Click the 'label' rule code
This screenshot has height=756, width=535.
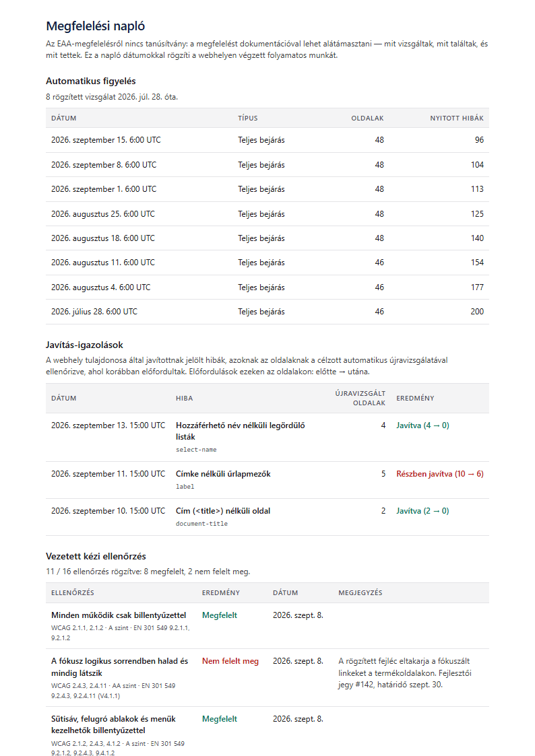click(185, 487)
